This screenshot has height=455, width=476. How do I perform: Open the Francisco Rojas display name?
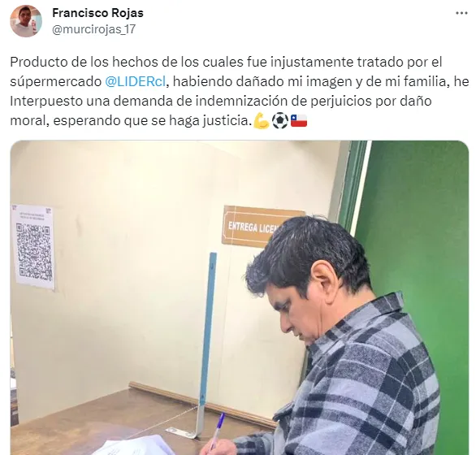97,13
